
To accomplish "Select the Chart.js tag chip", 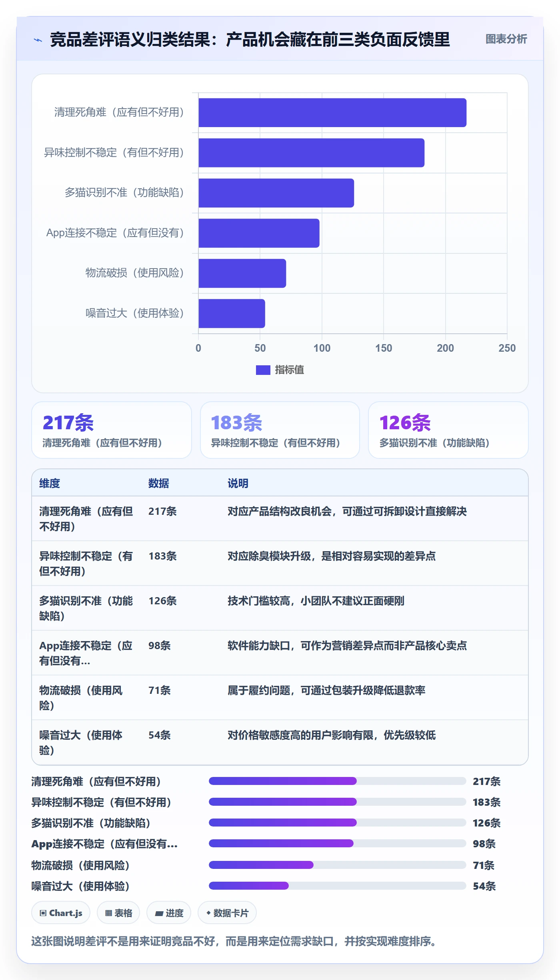I will point(61,913).
